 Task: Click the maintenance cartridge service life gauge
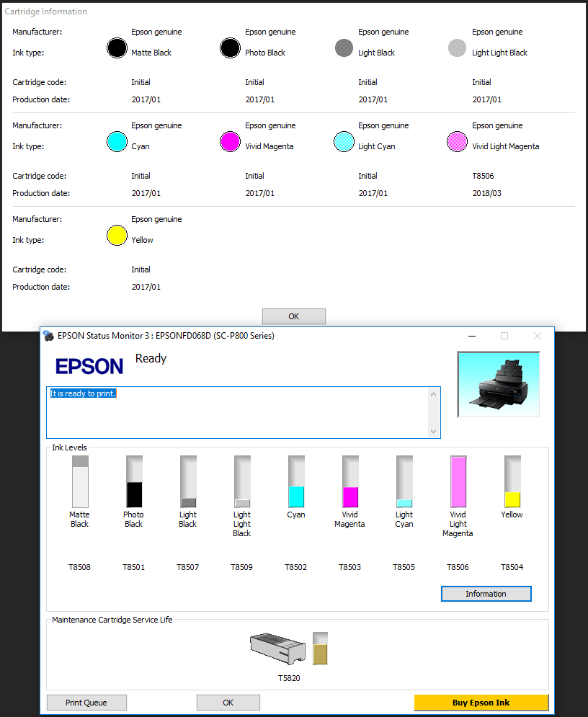coord(320,649)
